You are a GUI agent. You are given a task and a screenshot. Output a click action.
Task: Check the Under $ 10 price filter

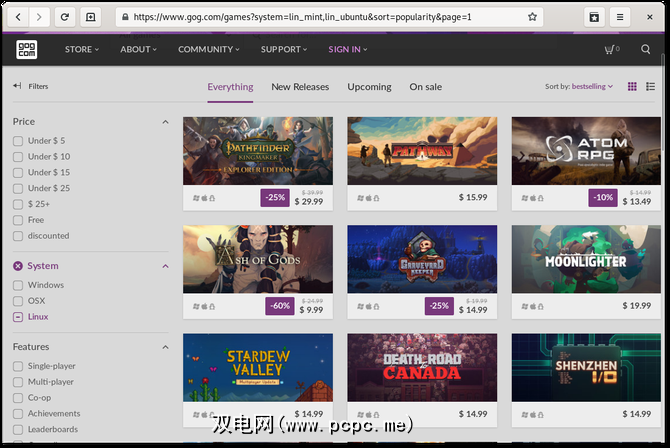[x=18, y=157]
